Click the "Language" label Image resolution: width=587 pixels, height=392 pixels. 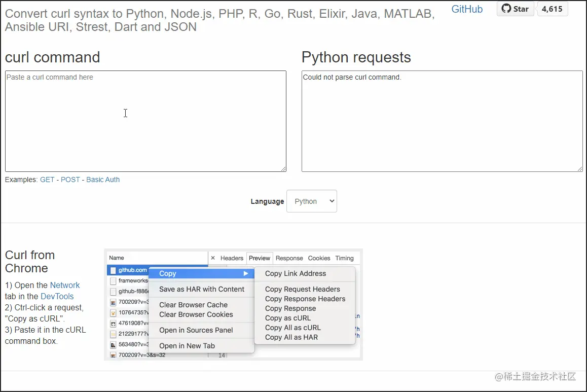point(267,201)
